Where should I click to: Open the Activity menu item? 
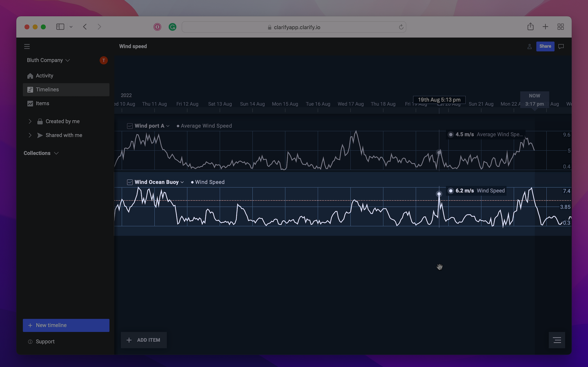tap(45, 76)
